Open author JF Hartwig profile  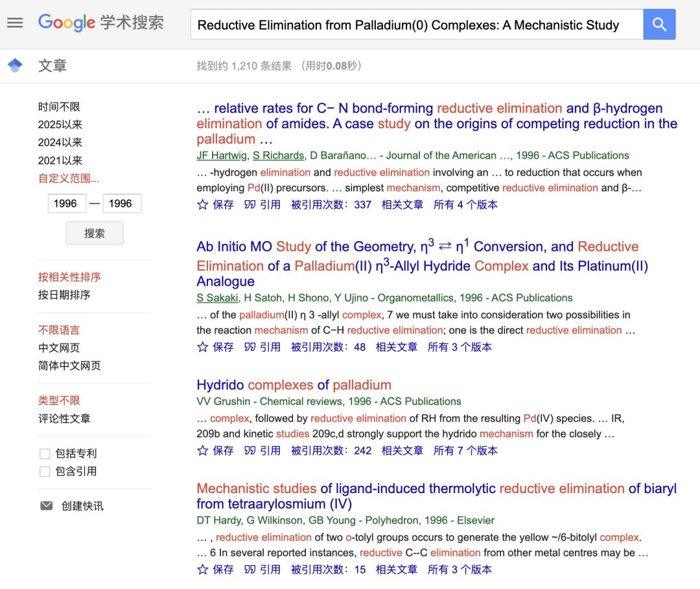pyautogui.click(x=222, y=156)
